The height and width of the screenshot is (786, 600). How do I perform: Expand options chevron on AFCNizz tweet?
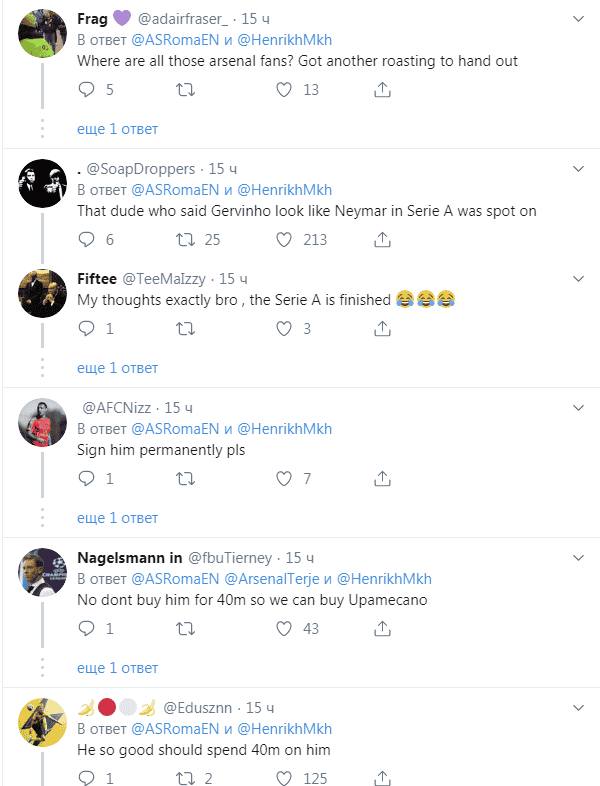[578, 407]
